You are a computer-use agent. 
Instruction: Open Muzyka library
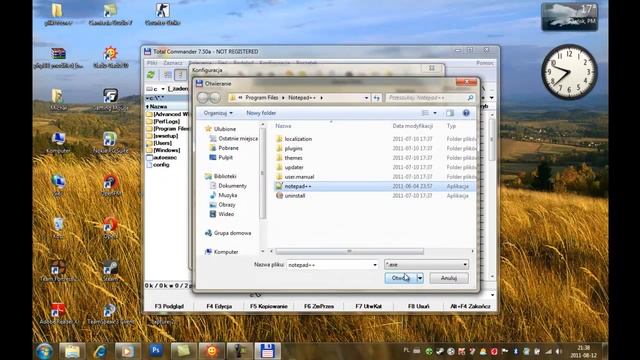(227, 195)
